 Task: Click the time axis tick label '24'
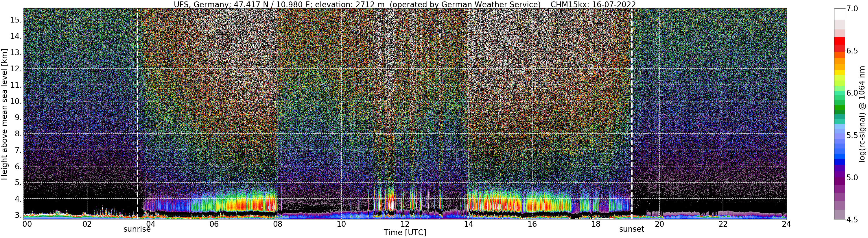point(786,224)
